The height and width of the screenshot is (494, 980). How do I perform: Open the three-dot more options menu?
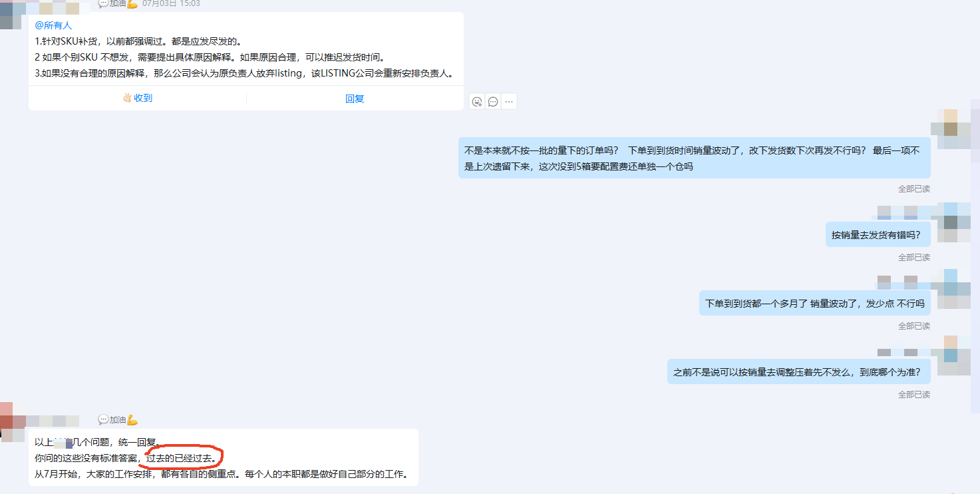click(x=509, y=102)
